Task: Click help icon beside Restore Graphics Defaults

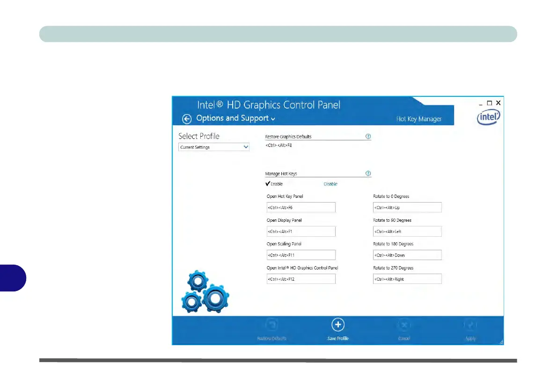Action: [368, 136]
